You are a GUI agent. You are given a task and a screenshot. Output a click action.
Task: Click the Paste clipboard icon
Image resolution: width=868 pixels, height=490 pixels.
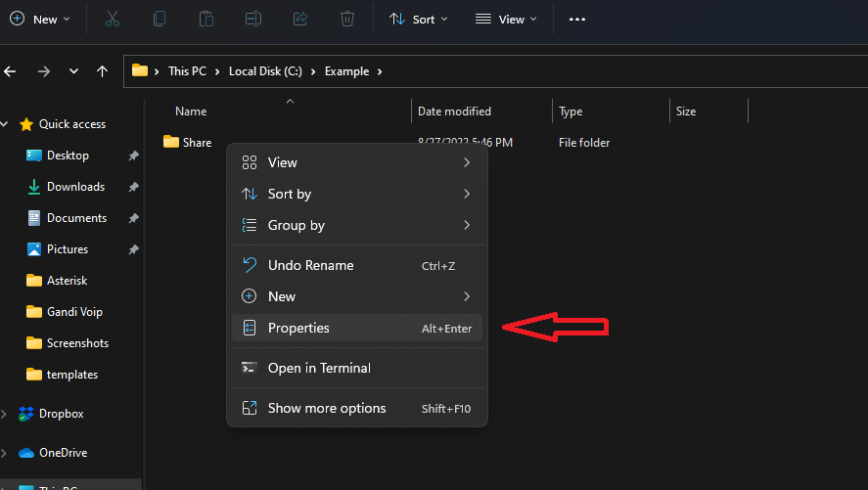[x=206, y=19]
